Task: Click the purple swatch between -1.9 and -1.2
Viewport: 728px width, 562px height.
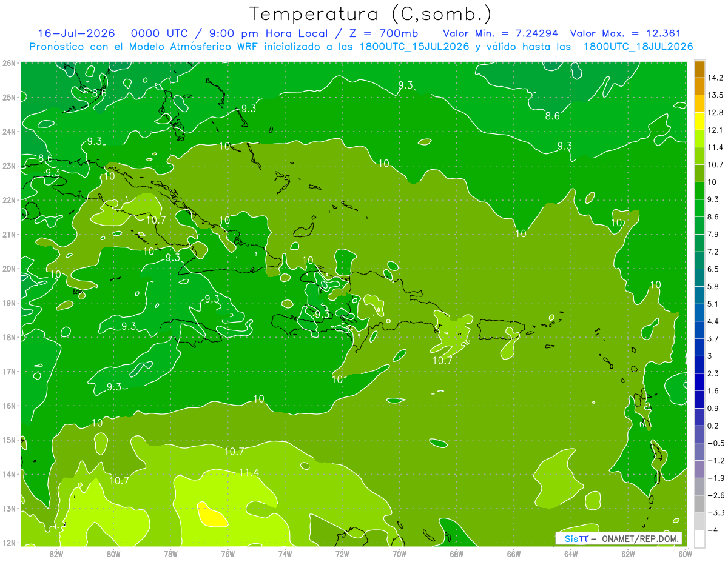Action: (699, 469)
